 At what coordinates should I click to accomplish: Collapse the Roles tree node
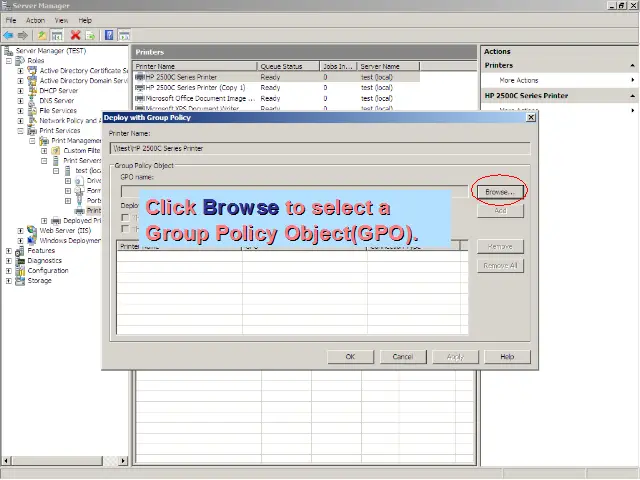pos(9,61)
